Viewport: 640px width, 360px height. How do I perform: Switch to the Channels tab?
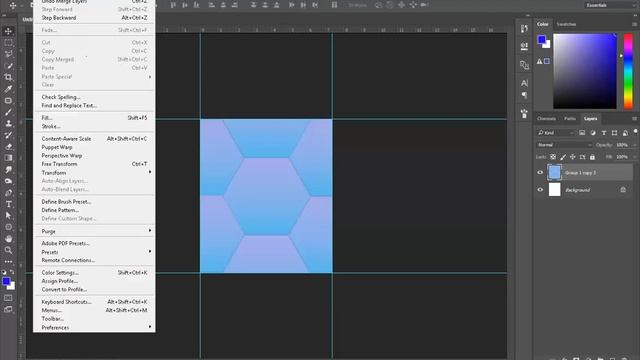(x=546, y=118)
